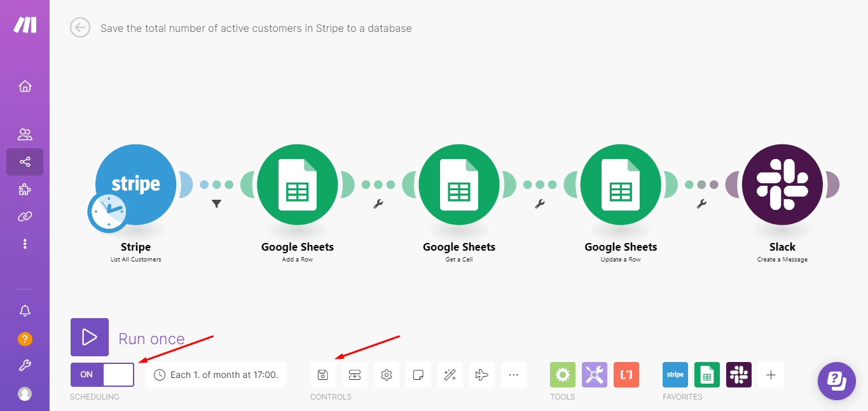
Task: Open the Stripe List All Customers module
Action: (x=135, y=185)
